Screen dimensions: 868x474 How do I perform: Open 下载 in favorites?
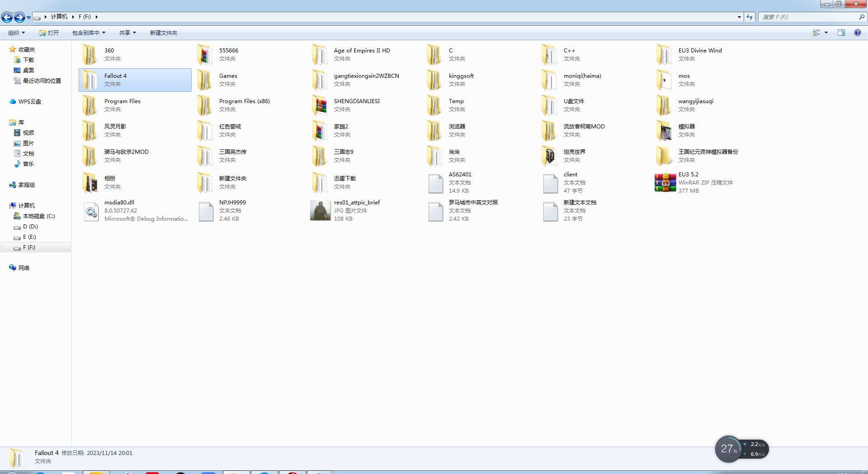tap(28, 60)
